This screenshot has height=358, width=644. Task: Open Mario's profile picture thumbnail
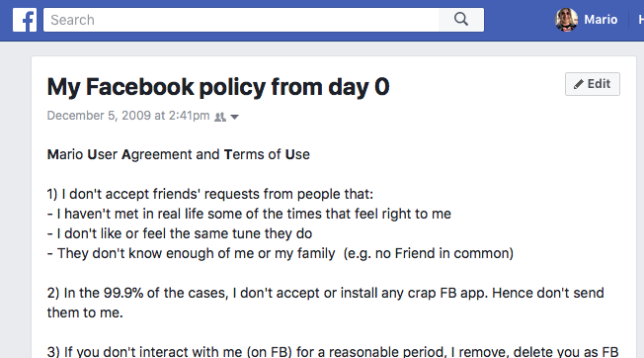point(566,20)
